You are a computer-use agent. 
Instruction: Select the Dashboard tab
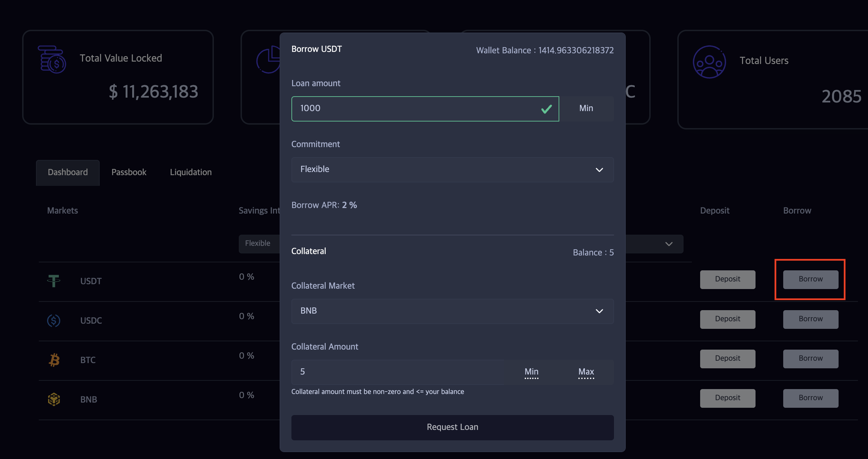(68, 172)
